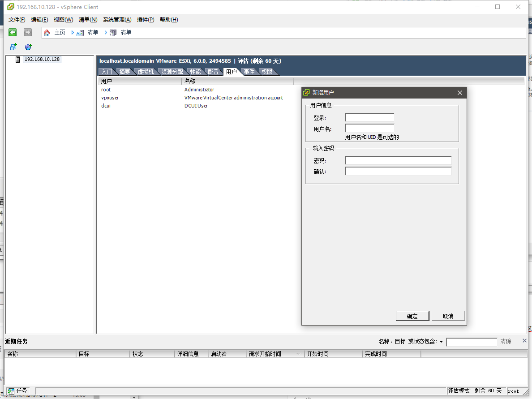Switch to the 配置 tab
The image size is (532, 399).
(214, 72)
